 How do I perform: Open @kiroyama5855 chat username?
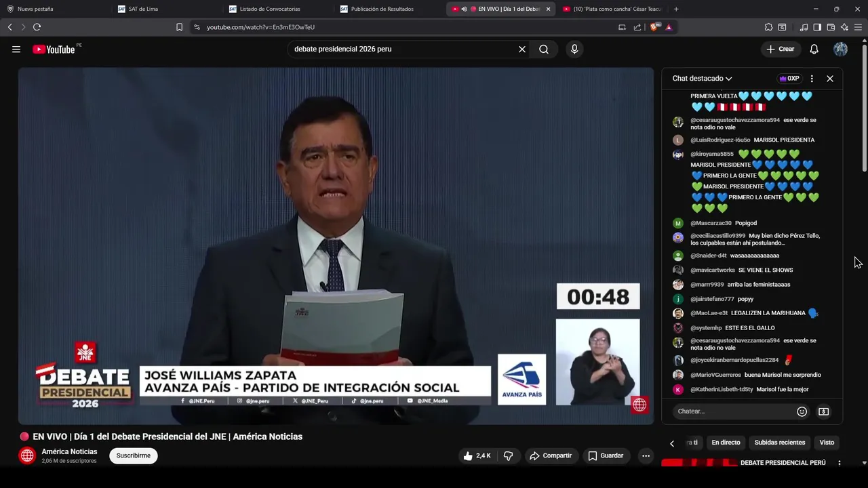pos(712,154)
